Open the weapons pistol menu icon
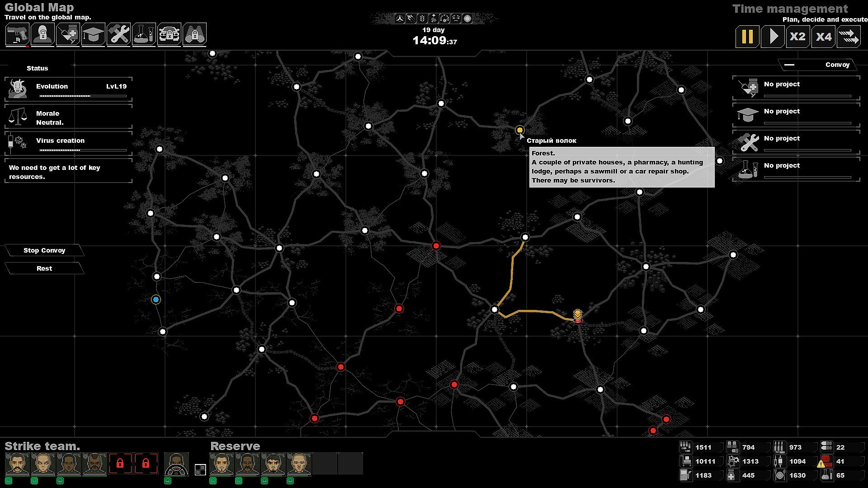The height and width of the screenshot is (488, 868). coord(17,34)
